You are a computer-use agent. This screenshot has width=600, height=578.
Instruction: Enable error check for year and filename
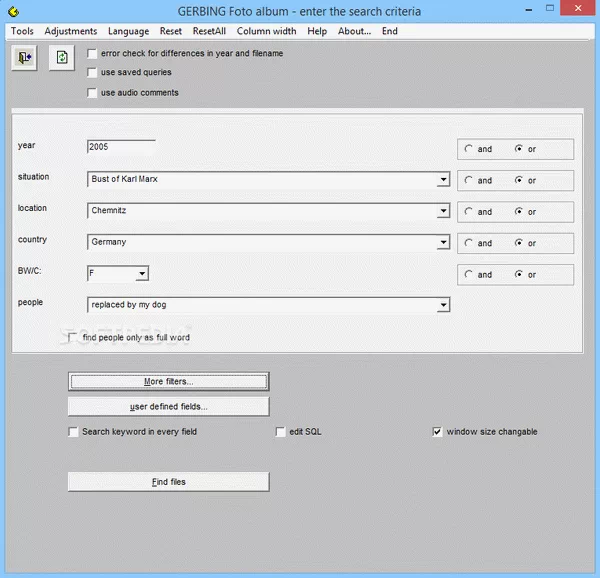tap(93, 53)
